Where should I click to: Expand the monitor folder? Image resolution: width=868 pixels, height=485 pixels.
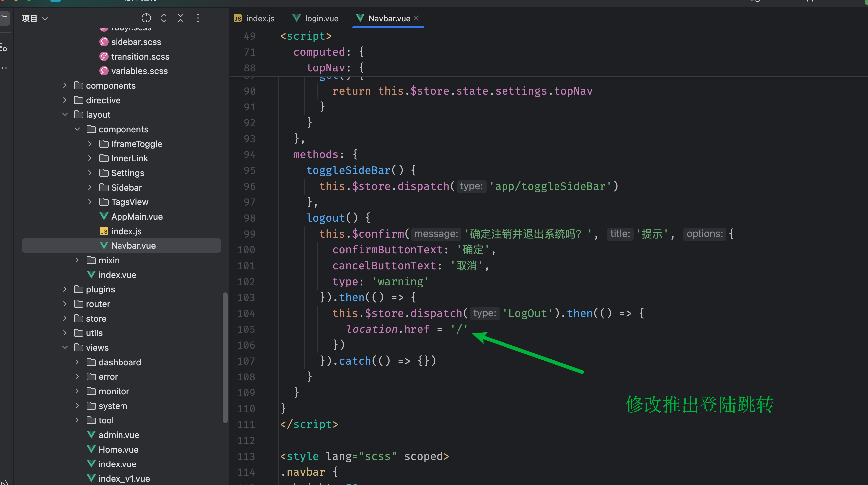click(77, 391)
